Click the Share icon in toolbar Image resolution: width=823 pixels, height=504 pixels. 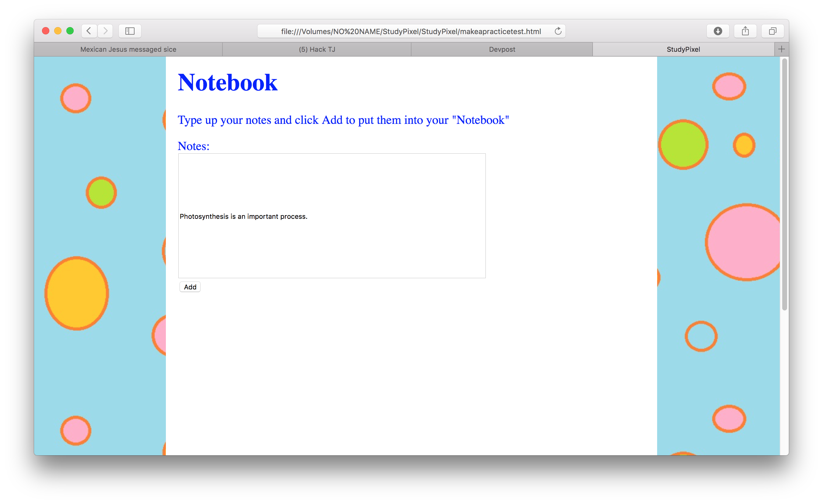[745, 31]
